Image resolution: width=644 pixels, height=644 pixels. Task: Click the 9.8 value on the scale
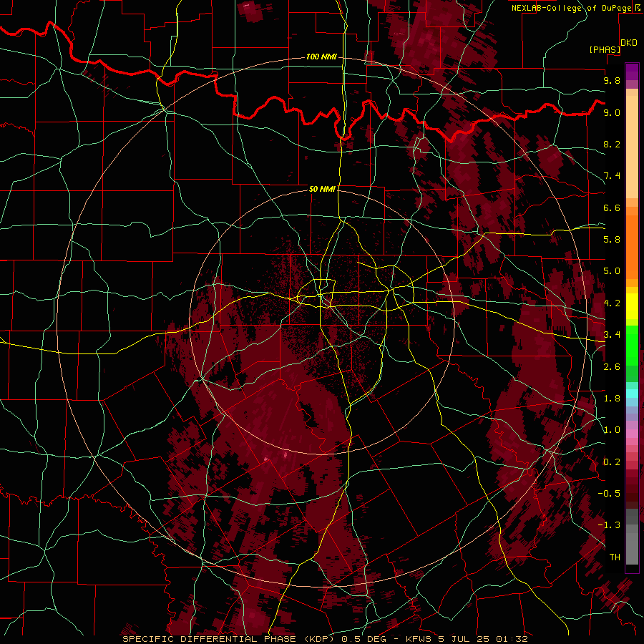(x=612, y=80)
